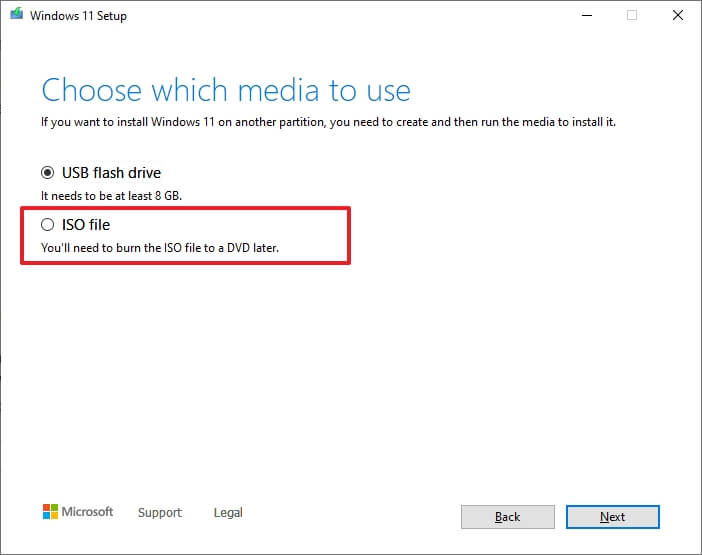Image resolution: width=702 pixels, height=555 pixels.
Task: Open the Legal link
Action: point(228,513)
